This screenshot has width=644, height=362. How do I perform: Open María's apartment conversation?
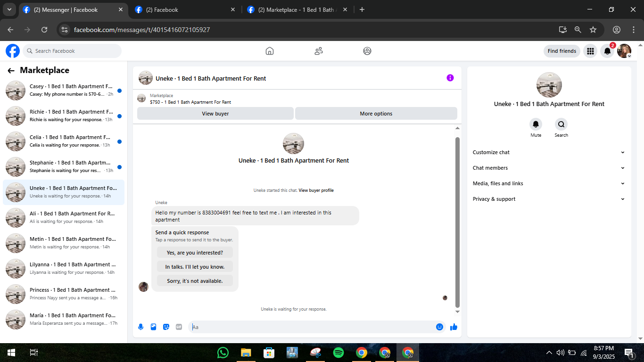pyautogui.click(x=64, y=320)
